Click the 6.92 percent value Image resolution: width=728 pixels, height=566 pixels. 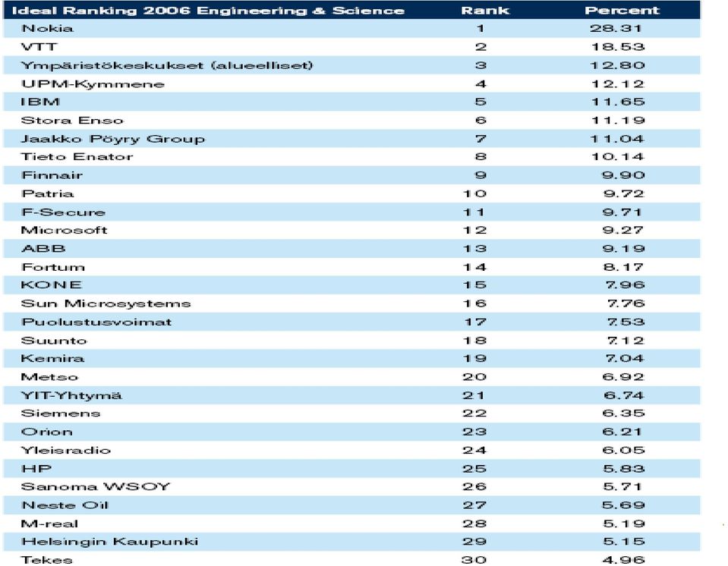[623, 377]
